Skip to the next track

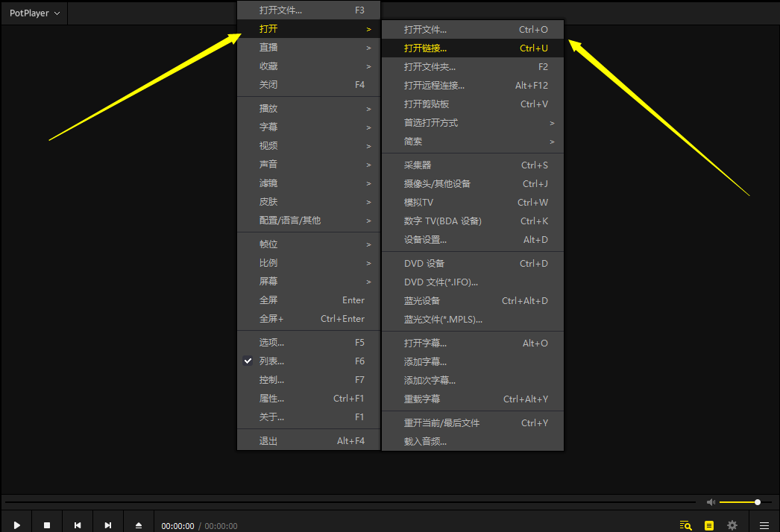tap(108, 525)
